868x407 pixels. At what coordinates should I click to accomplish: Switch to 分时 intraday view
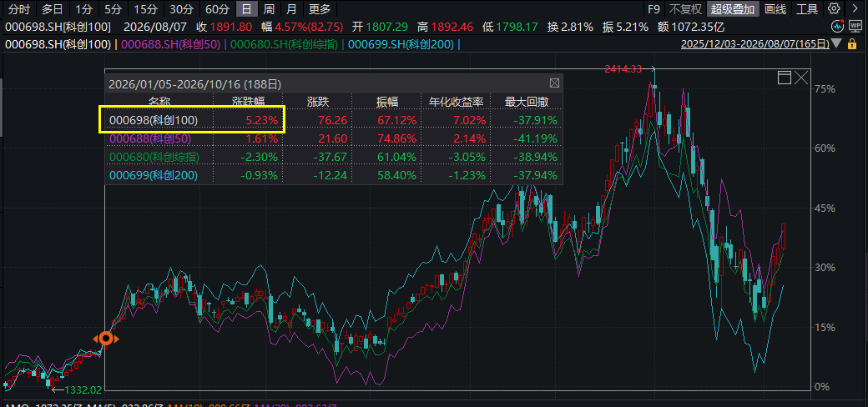coord(18,8)
